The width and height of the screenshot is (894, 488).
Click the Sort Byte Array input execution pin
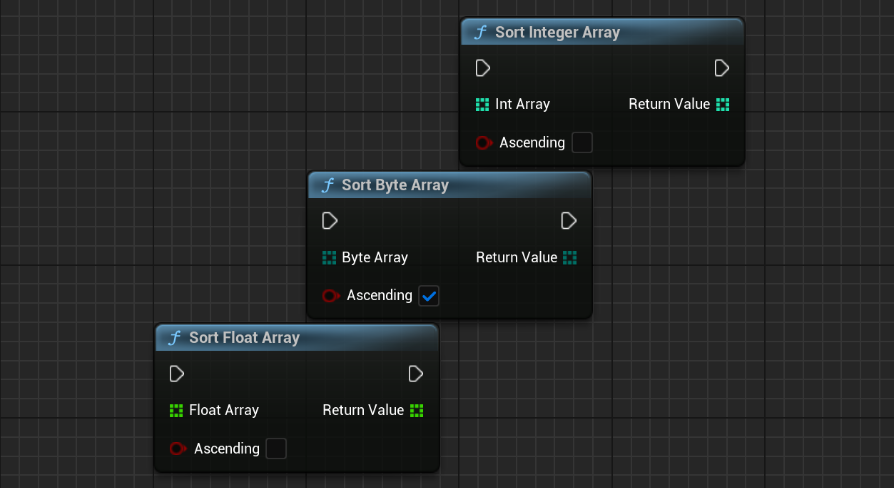point(330,221)
